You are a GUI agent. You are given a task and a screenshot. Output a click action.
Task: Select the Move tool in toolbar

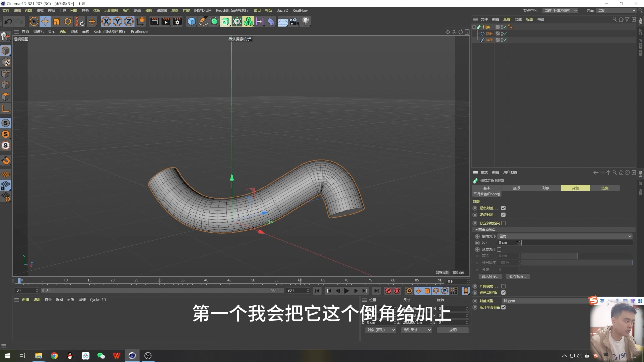click(x=45, y=22)
